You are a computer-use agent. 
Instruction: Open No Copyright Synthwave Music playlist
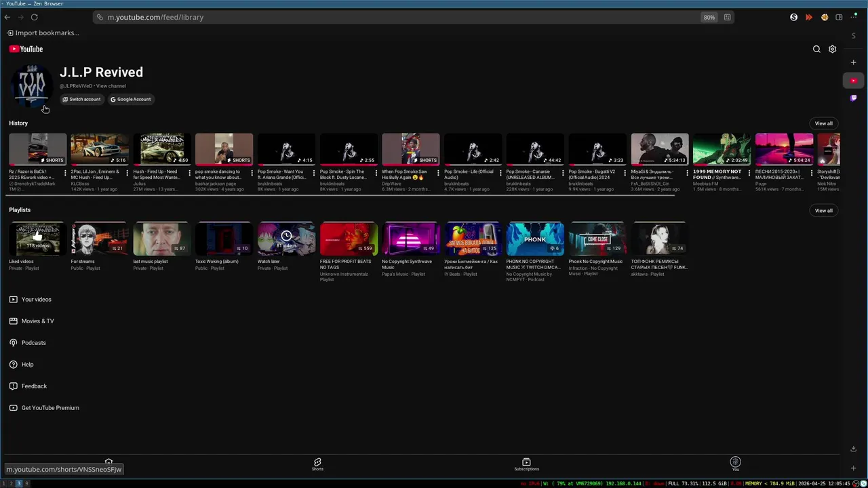[x=410, y=239]
